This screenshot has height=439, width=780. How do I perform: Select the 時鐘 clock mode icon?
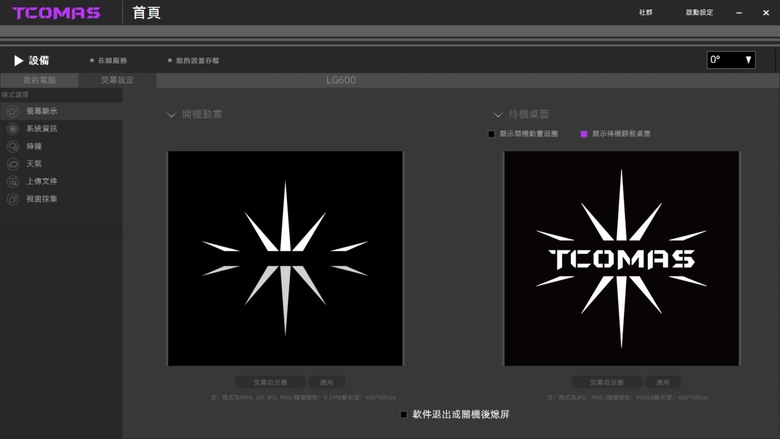pos(13,146)
